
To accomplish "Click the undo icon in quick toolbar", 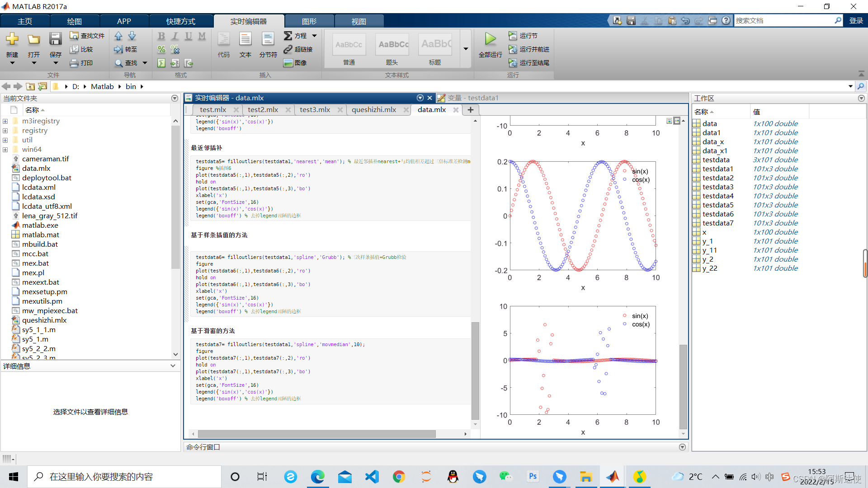I will click(x=685, y=20).
